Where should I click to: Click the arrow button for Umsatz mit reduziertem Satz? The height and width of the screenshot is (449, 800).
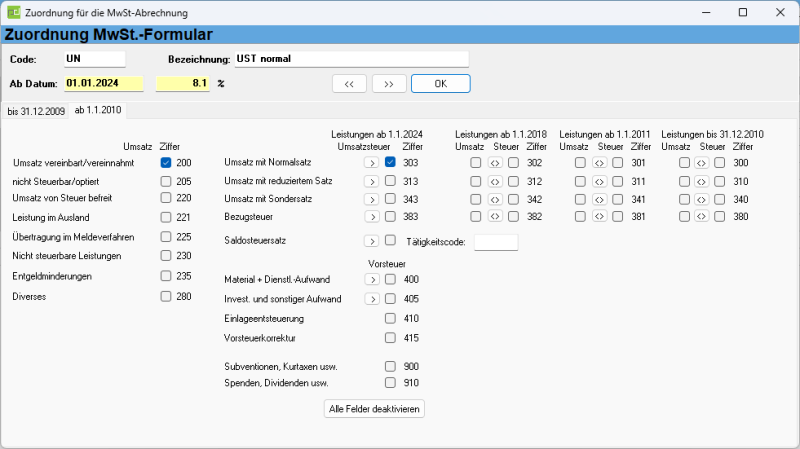click(371, 182)
